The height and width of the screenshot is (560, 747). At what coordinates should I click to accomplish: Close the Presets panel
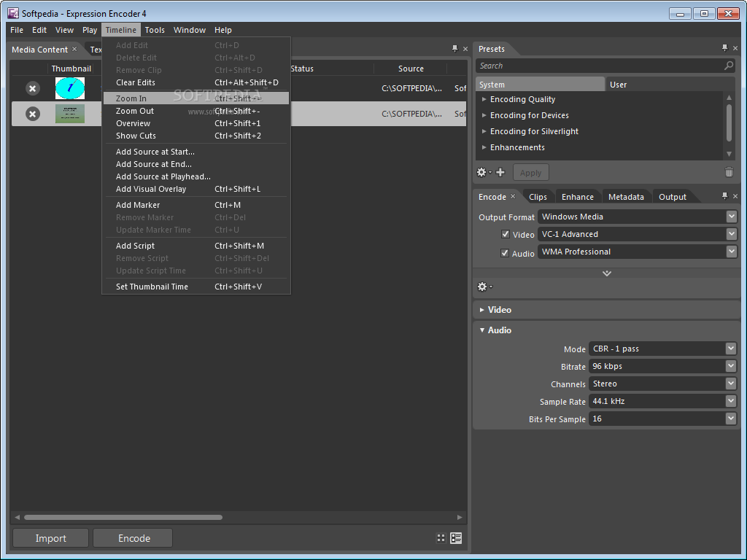(735, 49)
